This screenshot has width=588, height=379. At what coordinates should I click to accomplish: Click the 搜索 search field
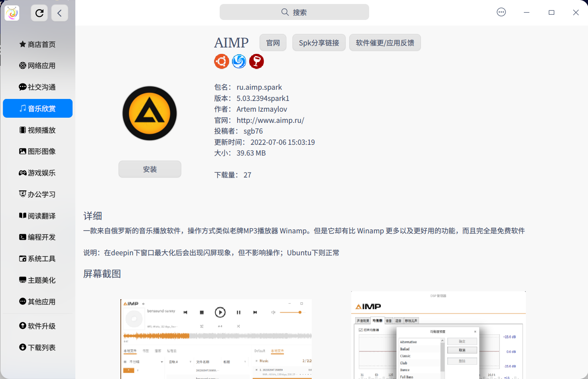(294, 12)
